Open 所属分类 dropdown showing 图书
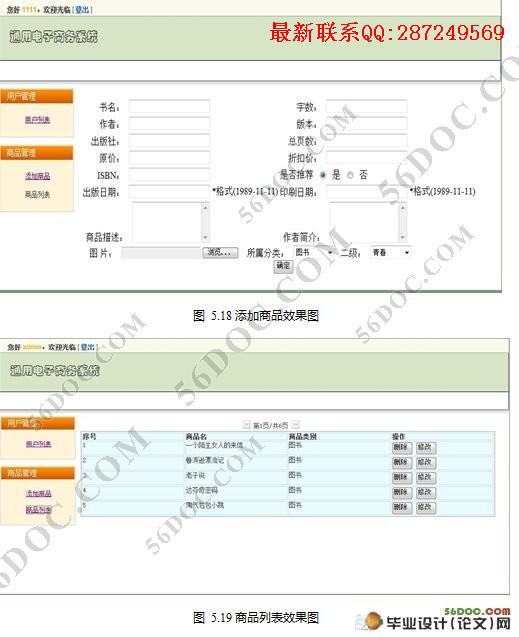Viewport: 519px width, 637px height. pyautogui.click(x=314, y=253)
